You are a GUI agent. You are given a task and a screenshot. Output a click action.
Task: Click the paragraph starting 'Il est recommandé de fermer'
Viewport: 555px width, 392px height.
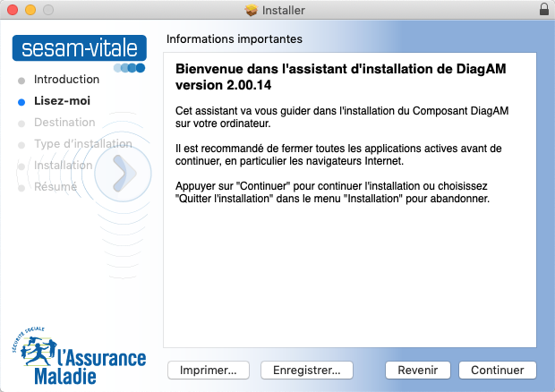338,155
